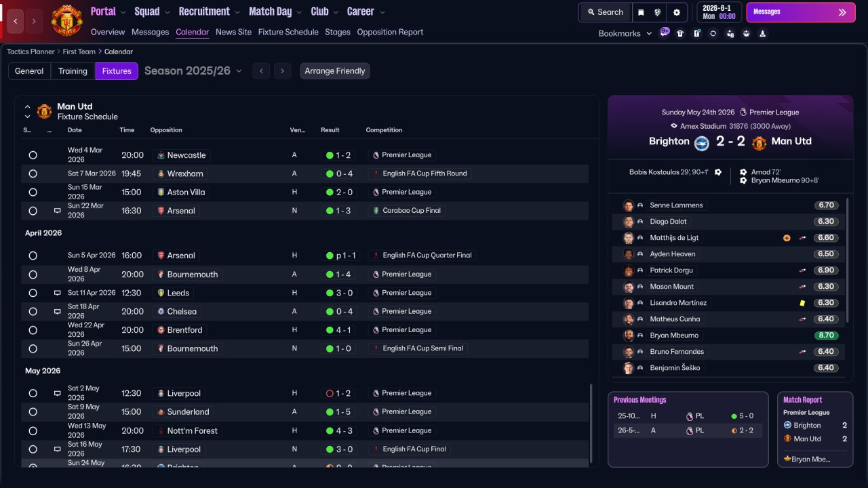Click TV broadcast icon on 22 Mar Arsenal row
The width and height of the screenshot is (868, 488).
(57, 211)
